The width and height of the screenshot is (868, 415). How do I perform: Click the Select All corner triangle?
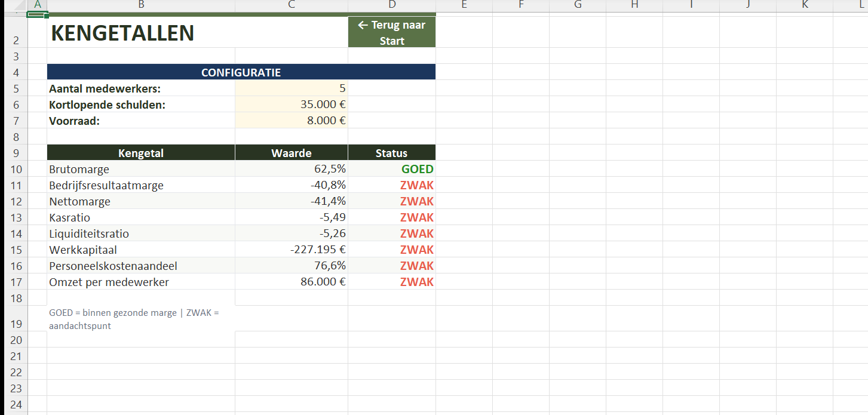pyautogui.click(x=13, y=5)
